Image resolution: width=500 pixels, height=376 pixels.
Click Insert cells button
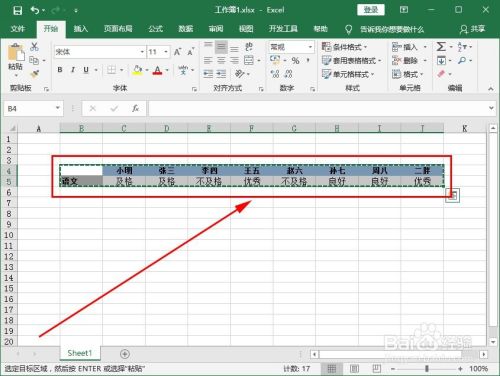tap(405, 47)
